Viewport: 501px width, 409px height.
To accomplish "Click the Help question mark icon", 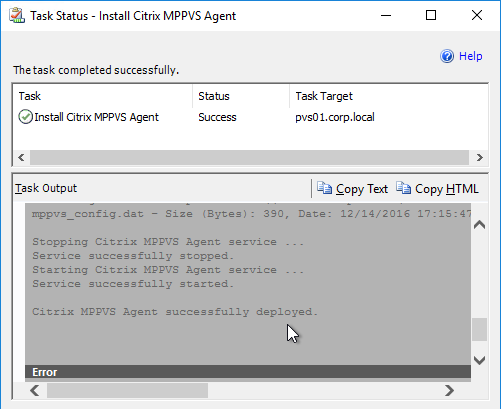I will click(447, 56).
